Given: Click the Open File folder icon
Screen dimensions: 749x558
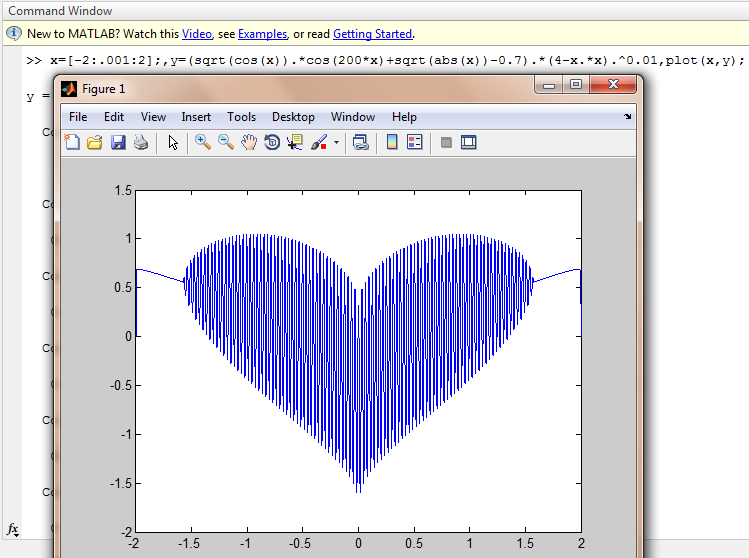Looking at the screenshot, I should tap(95, 143).
